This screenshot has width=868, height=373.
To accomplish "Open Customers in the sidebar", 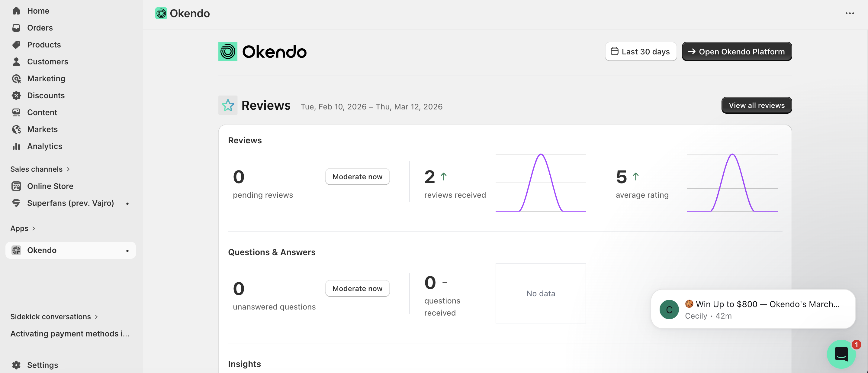I will [47, 62].
